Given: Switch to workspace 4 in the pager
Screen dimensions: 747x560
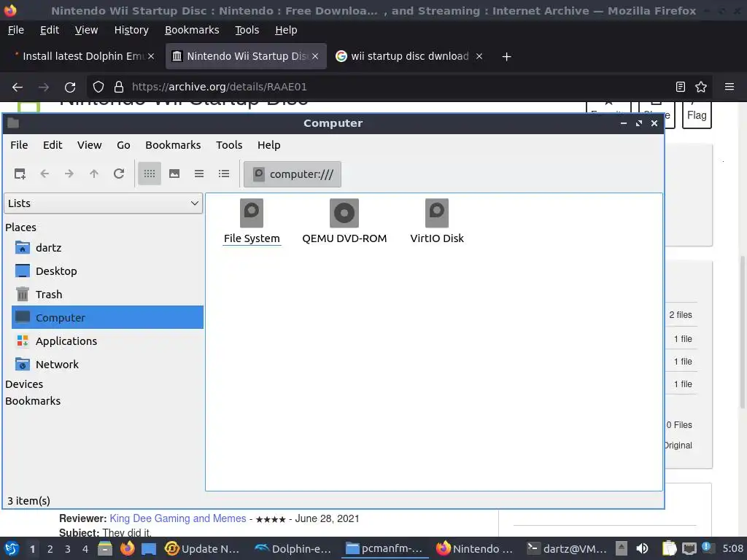Looking at the screenshot, I should pyautogui.click(x=85, y=549).
